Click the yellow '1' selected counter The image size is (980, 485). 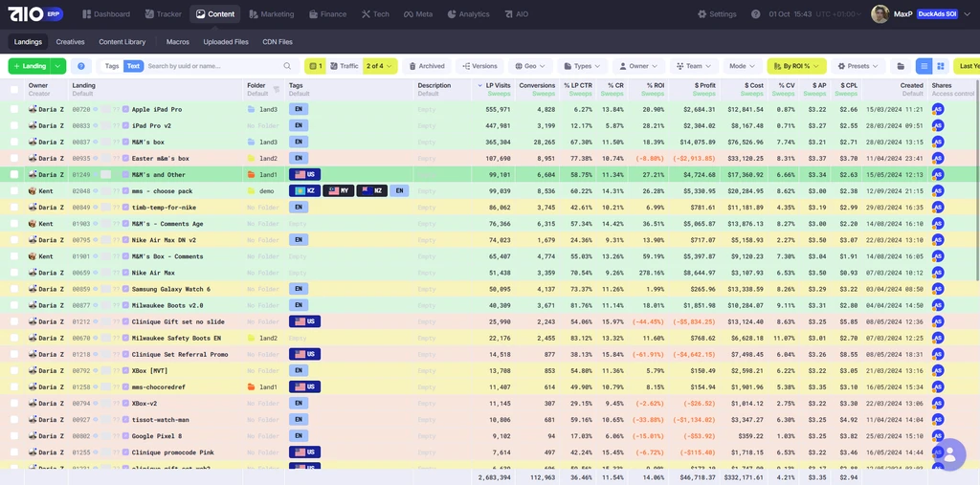point(315,66)
